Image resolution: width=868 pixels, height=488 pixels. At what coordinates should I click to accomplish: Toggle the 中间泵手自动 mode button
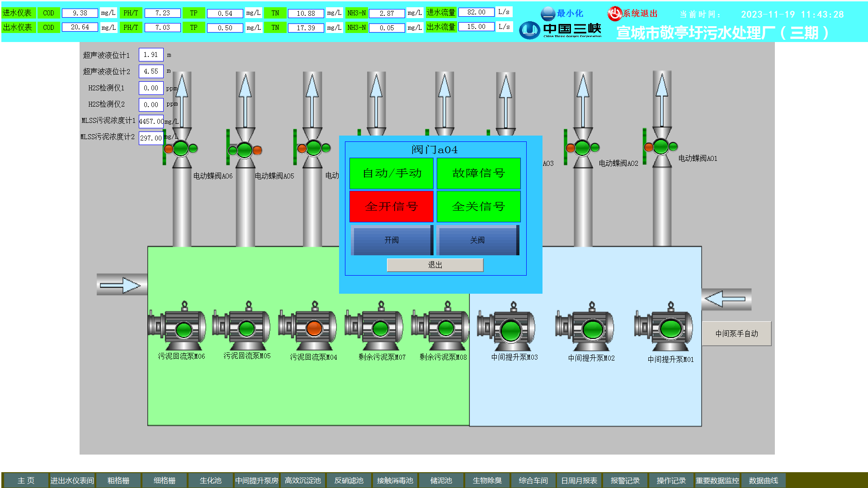(736, 333)
